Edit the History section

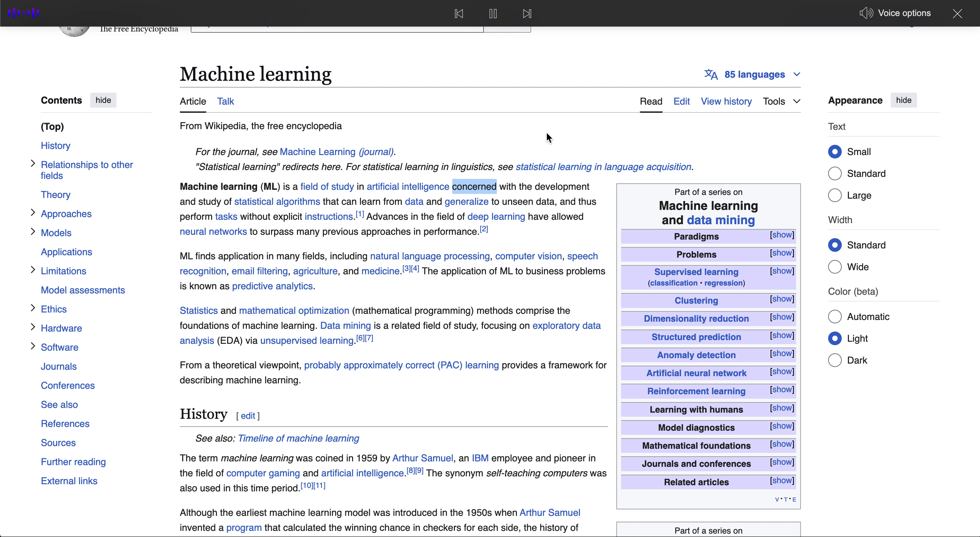coord(248,416)
